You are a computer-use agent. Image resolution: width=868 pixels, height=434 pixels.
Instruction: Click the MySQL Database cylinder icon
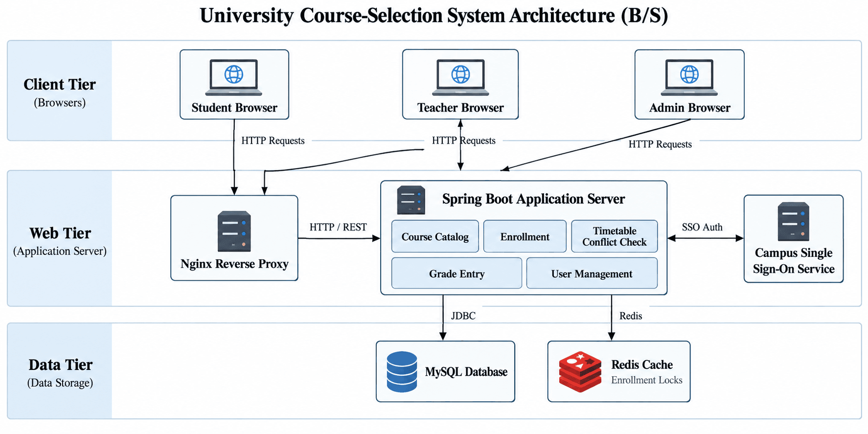tap(402, 372)
